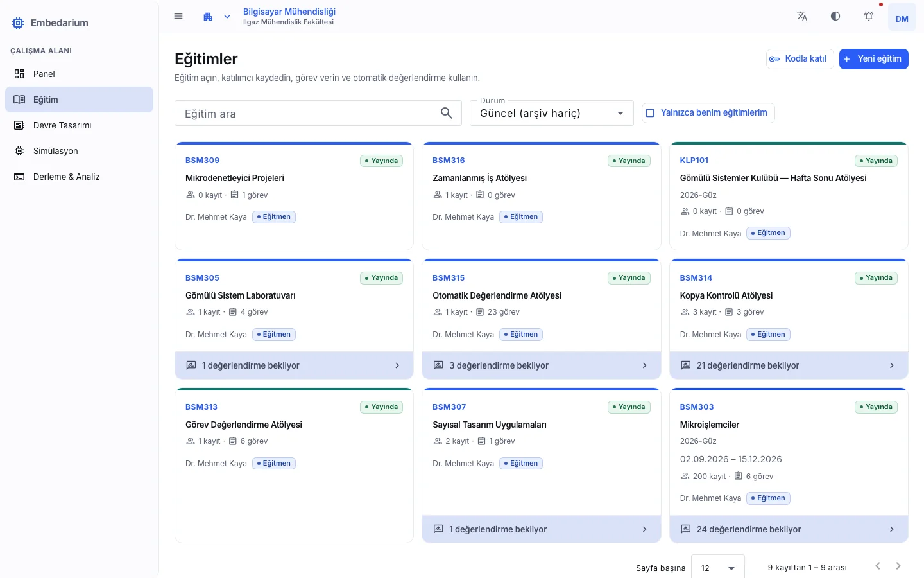Screen dimensions: 924x578
Task: Open the Durum filter dropdown
Action: pyautogui.click(x=552, y=113)
